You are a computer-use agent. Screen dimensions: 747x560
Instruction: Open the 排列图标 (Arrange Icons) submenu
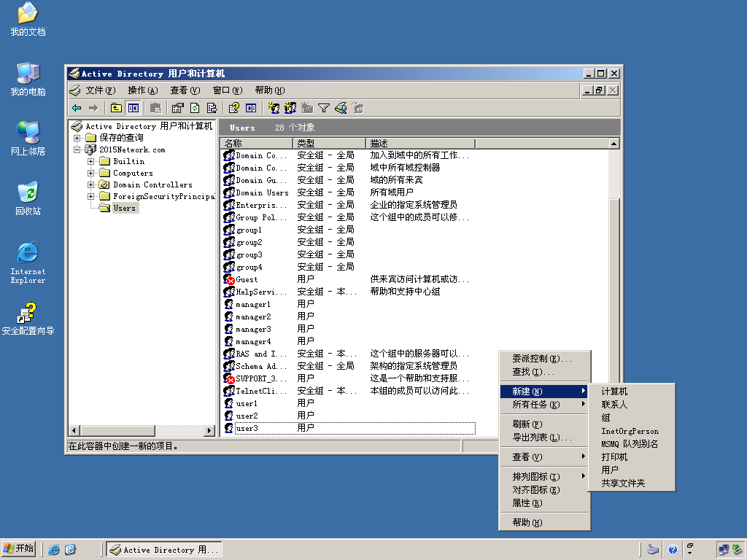pyautogui.click(x=544, y=477)
